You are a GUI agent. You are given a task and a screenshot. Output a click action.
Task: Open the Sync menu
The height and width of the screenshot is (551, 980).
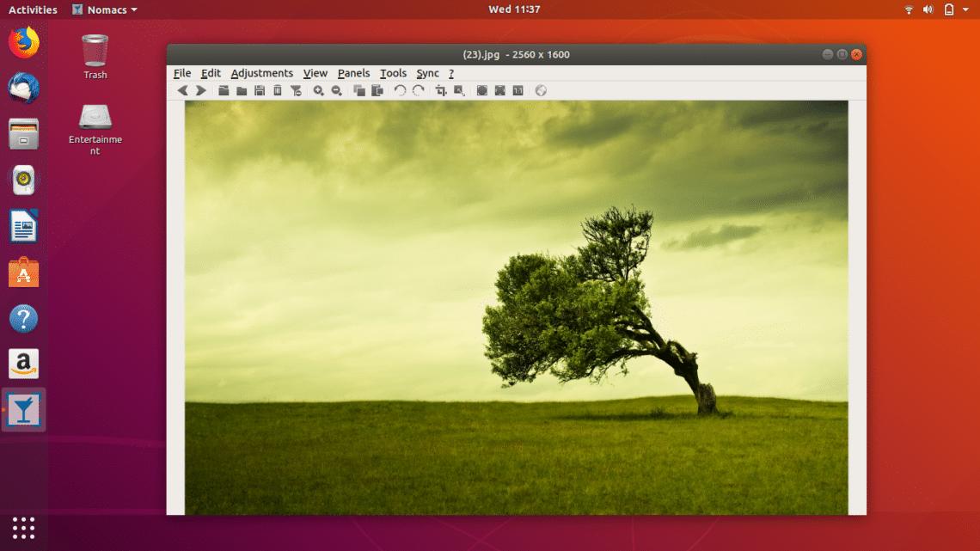[427, 73]
